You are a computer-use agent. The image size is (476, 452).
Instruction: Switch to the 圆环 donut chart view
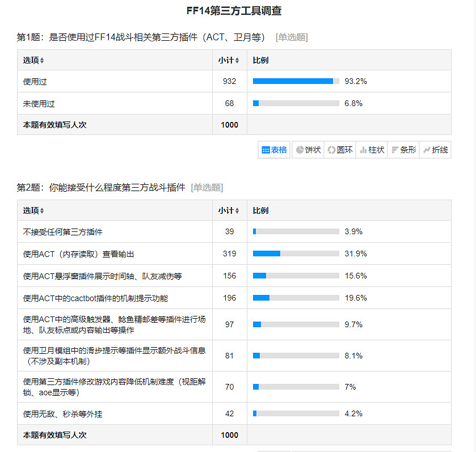[x=339, y=150]
